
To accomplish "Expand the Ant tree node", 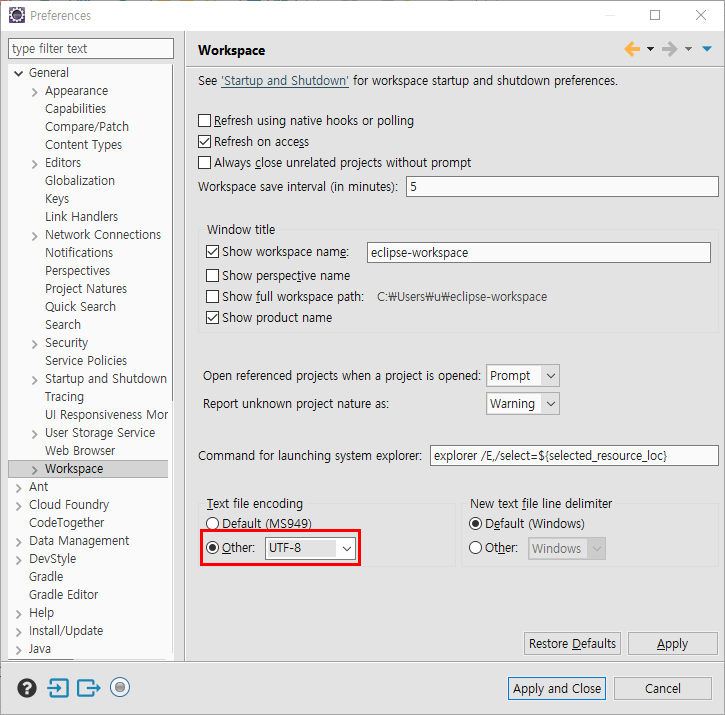I will [x=18, y=488].
